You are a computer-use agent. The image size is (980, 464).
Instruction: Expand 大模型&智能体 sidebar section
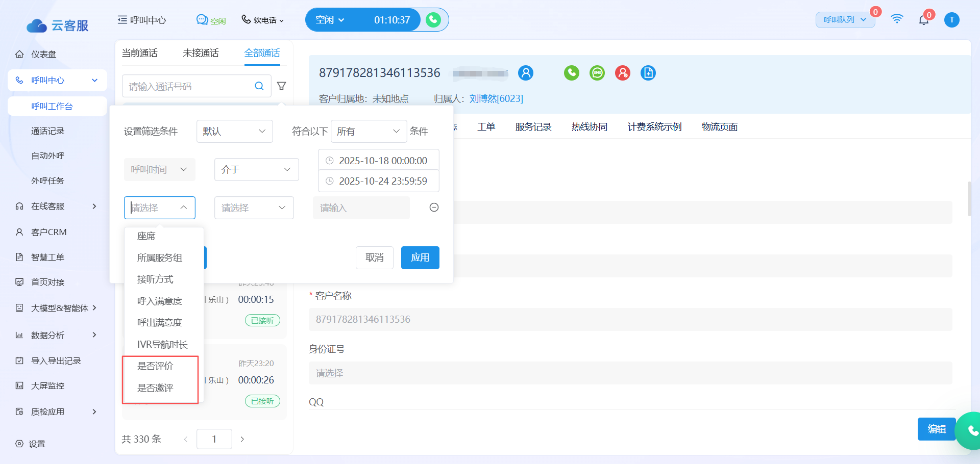tap(94, 308)
